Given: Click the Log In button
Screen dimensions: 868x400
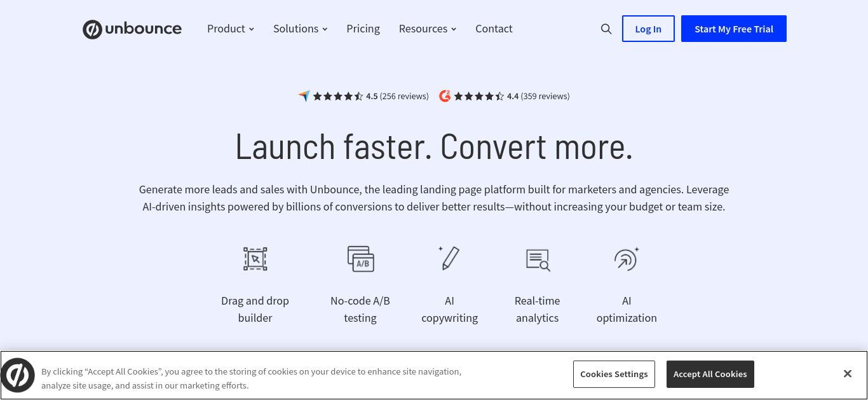Looking at the screenshot, I should coord(648,29).
